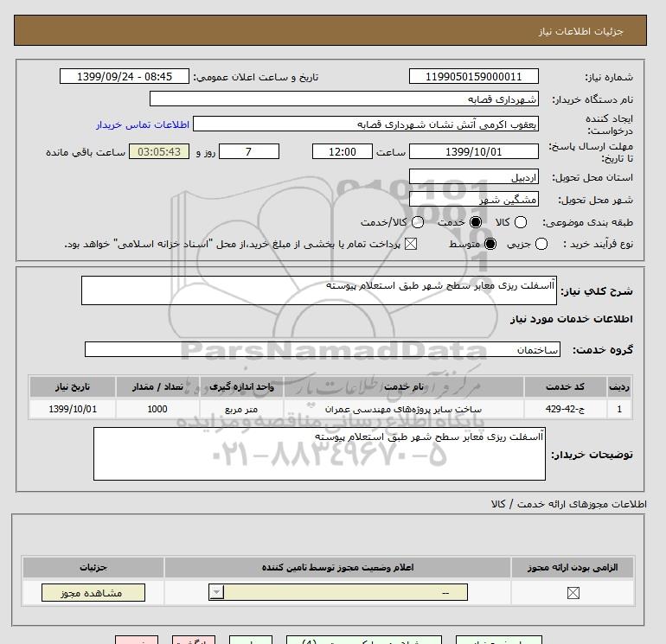
Task: Choose متوسط purchase process type
Action: point(490,244)
